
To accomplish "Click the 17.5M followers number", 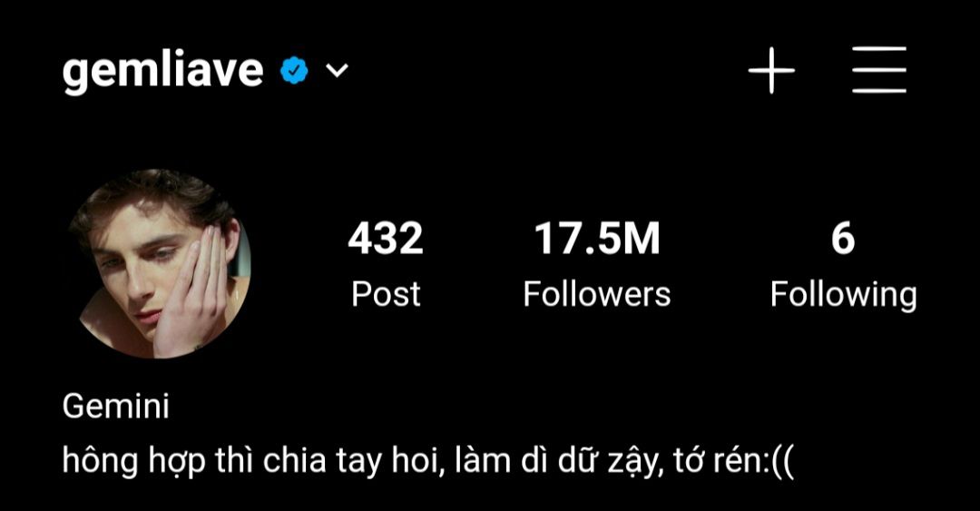I will [x=597, y=239].
